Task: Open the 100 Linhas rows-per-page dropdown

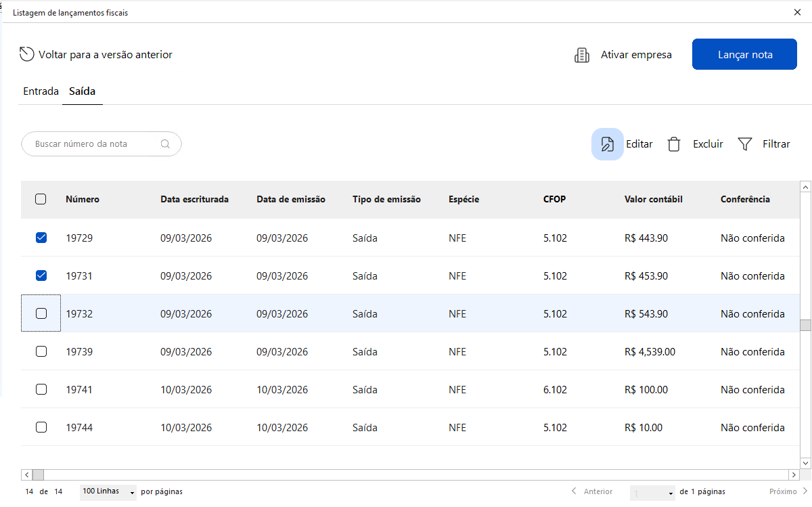Action: coord(108,491)
